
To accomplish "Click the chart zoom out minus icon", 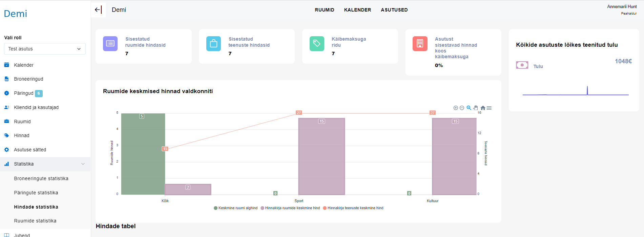I will 462,108.
